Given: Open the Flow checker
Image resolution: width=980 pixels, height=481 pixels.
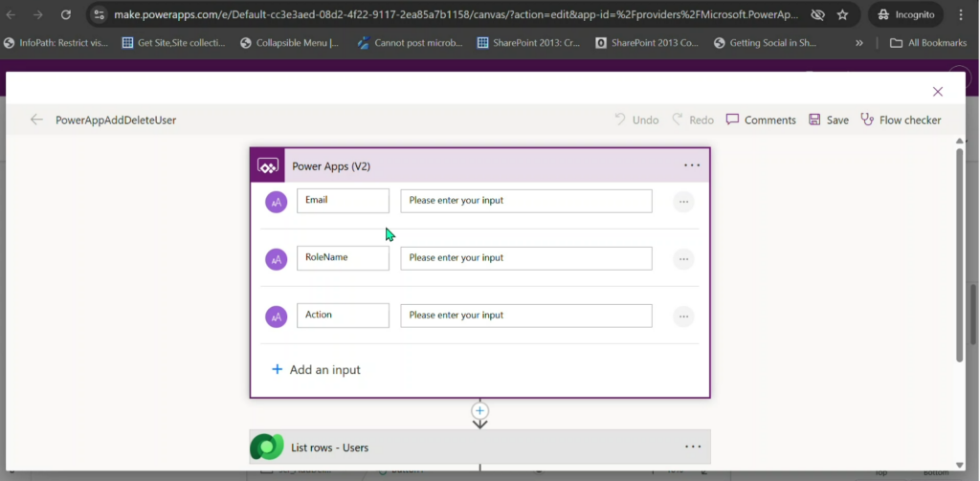Looking at the screenshot, I should pos(901,120).
